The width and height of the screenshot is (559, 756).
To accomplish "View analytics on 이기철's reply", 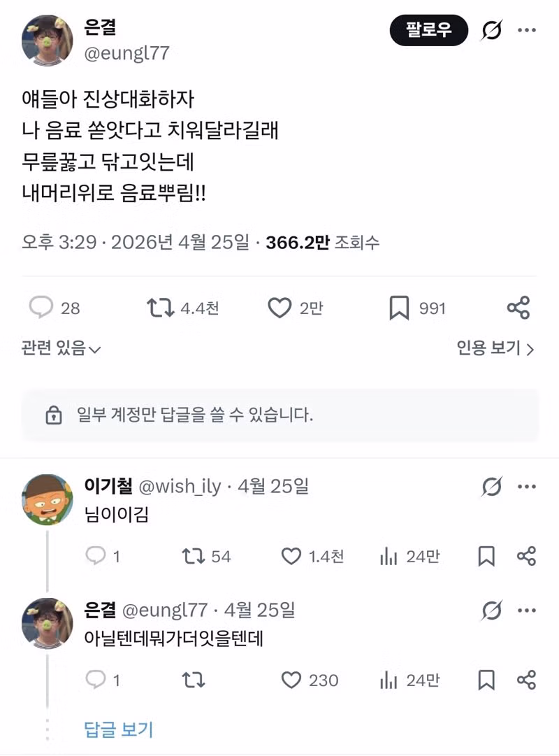I will pyautogui.click(x=387, y=556).
